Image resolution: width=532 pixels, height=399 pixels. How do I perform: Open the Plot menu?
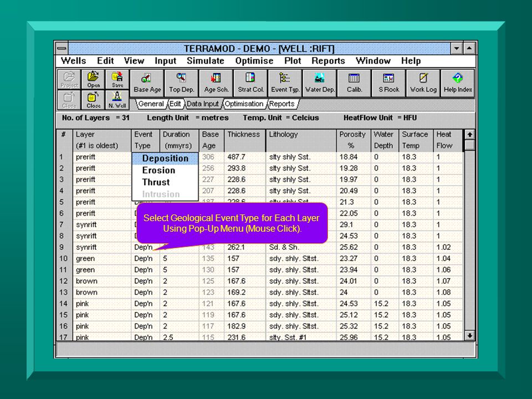[293, 61]
